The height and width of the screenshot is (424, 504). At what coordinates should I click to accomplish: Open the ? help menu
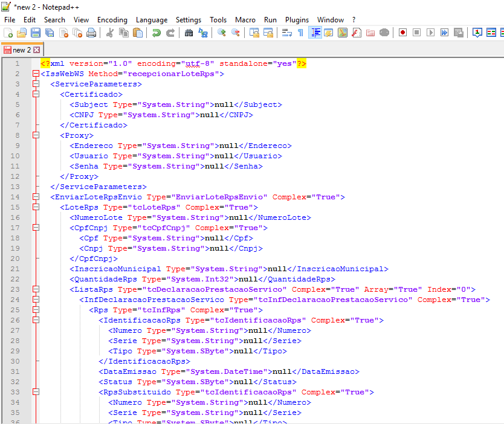click(x=354, y=20)
